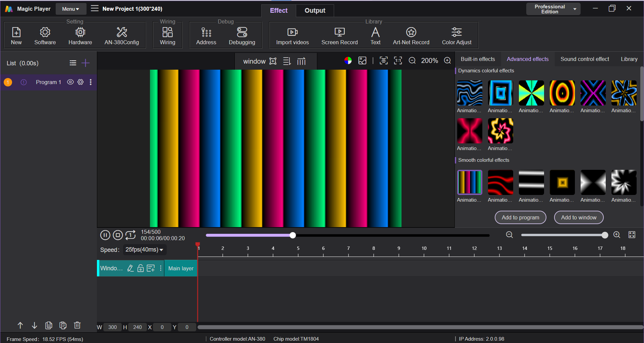Viewport: 644px width, 343px height.
Task: Toggle loop playback button
Action: click(x=130, y=235)
